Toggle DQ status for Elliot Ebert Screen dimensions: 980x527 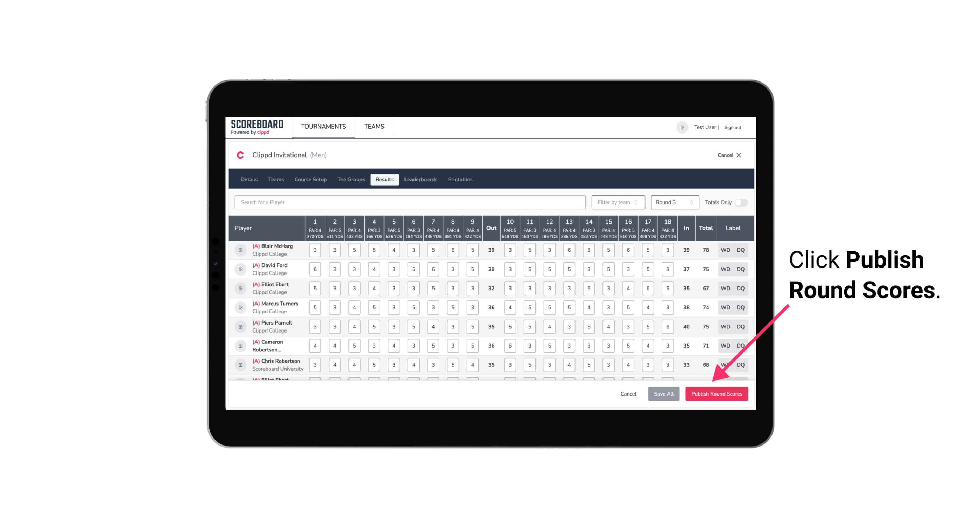coord(741,288)
